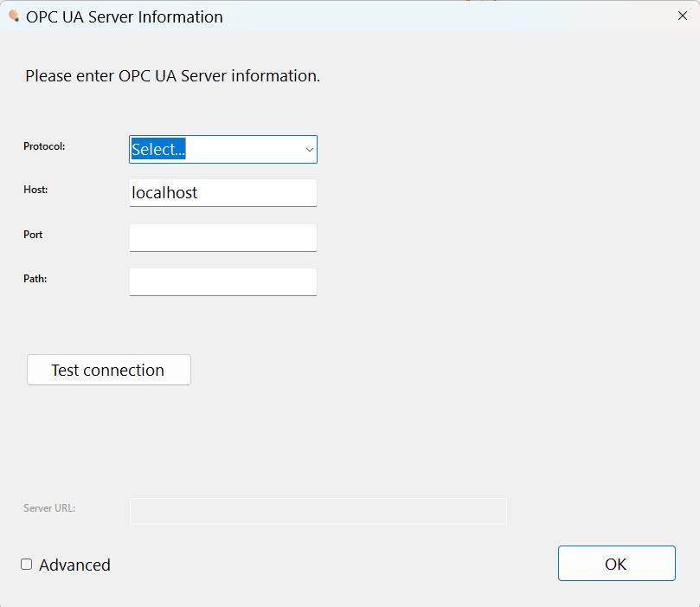Click the Test connection button
The image size is (700, 607).
109,370
